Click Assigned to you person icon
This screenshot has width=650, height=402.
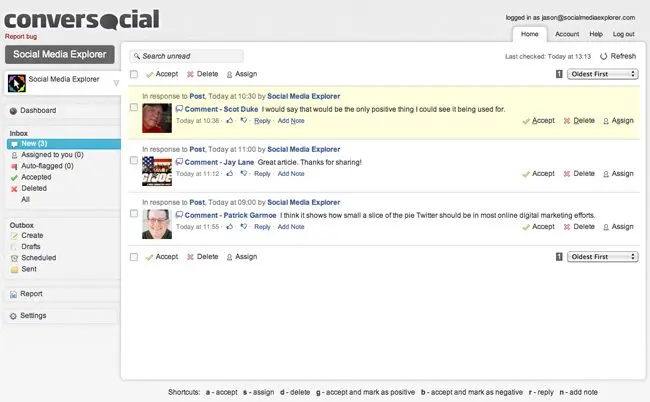click(x=14, y=155)
